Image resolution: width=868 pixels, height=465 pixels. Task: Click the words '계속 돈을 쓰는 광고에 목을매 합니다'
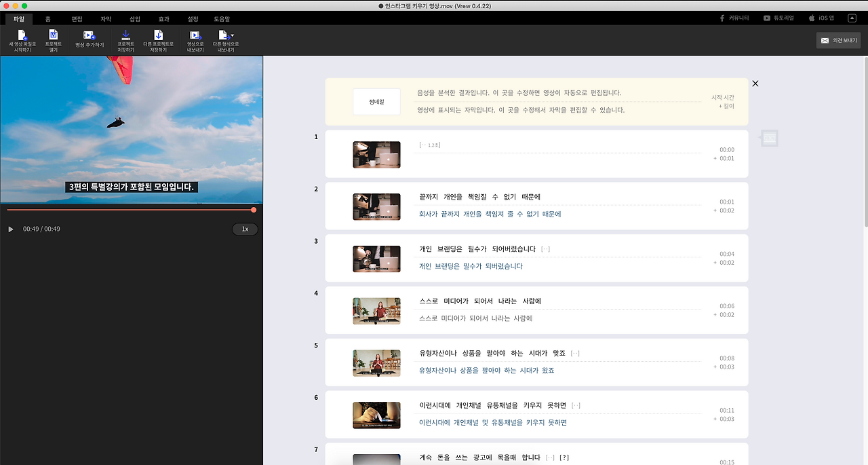point(480,458)
